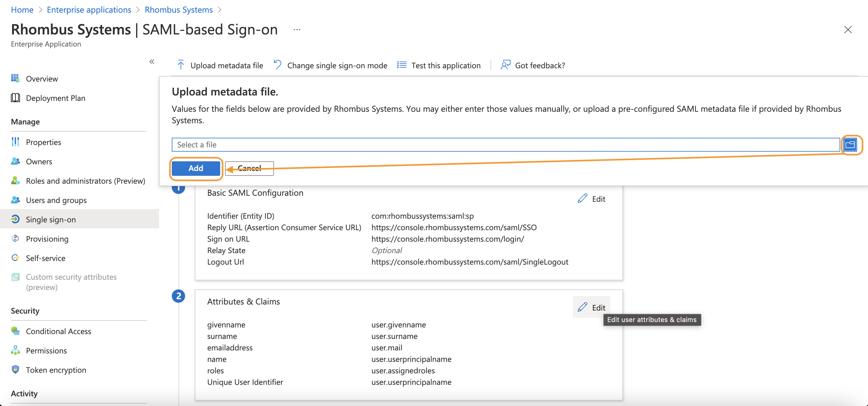The width and height of the screenshot is (868, 406).
Task: Close the SAML-based Sign-on blade
Action: (x=848, y=30)
